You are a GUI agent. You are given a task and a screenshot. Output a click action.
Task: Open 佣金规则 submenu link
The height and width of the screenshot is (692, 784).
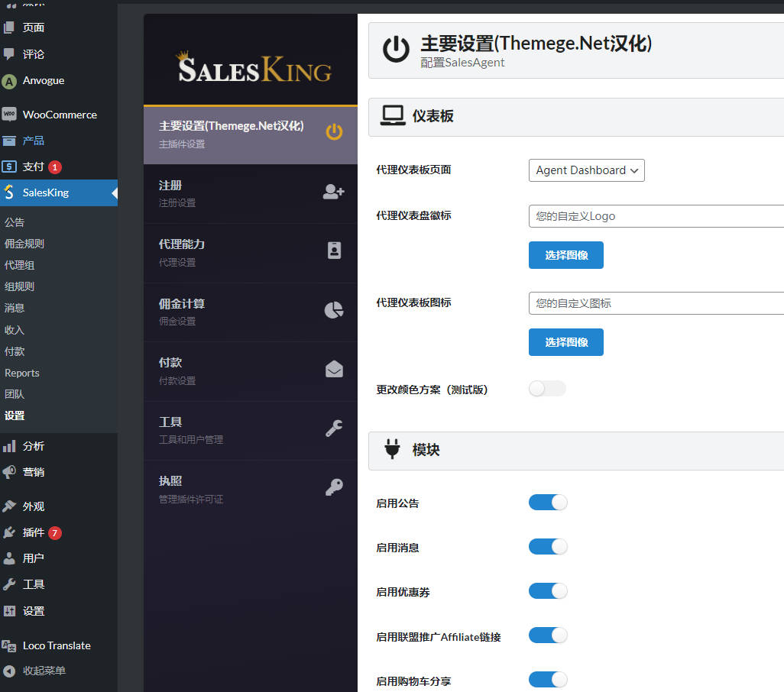coord(24,244)
